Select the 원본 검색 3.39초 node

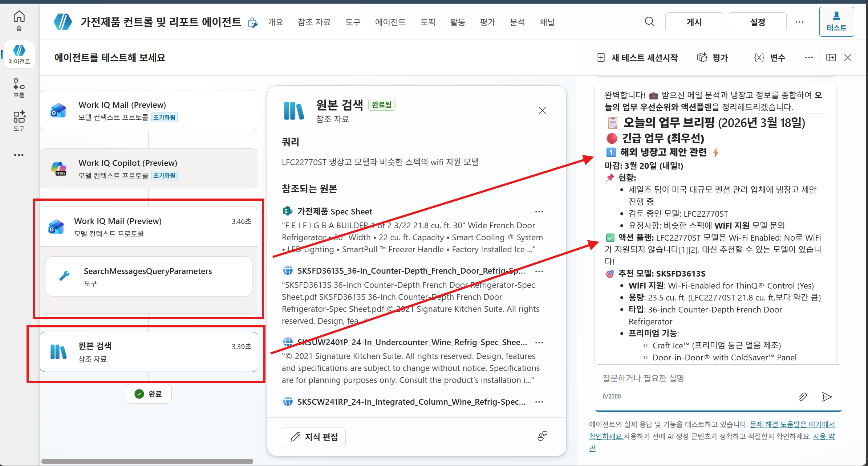pos(149,352)
